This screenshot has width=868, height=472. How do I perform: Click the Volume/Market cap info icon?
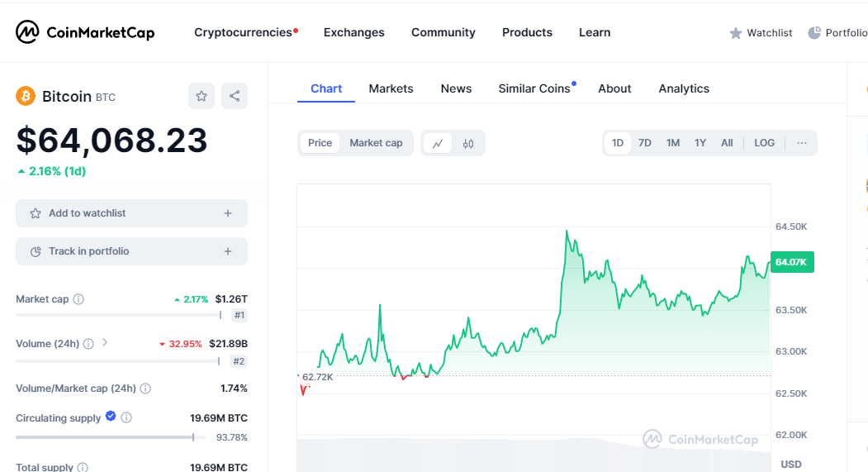(x=145, y=389)
